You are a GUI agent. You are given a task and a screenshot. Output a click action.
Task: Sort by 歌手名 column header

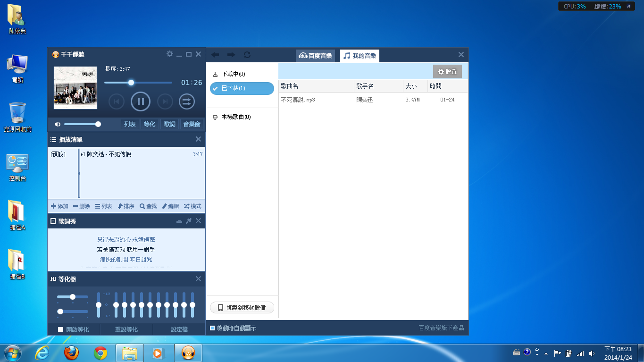pos(379,86)
